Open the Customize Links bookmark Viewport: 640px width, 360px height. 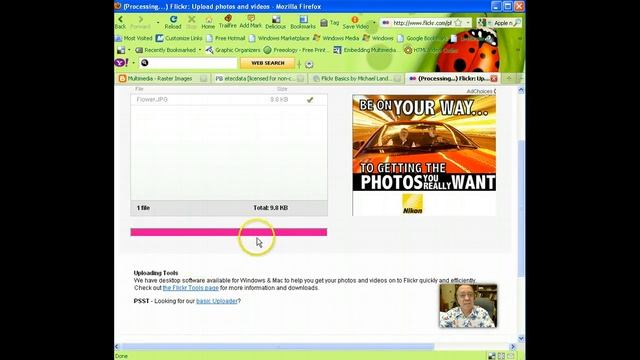coord(179,38)
